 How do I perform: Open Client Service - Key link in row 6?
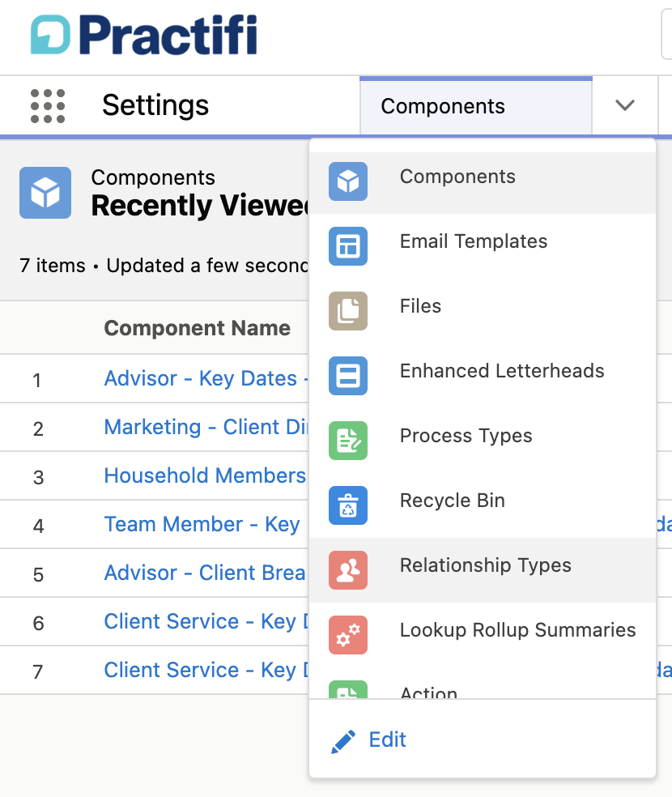(x=206, y=621)
